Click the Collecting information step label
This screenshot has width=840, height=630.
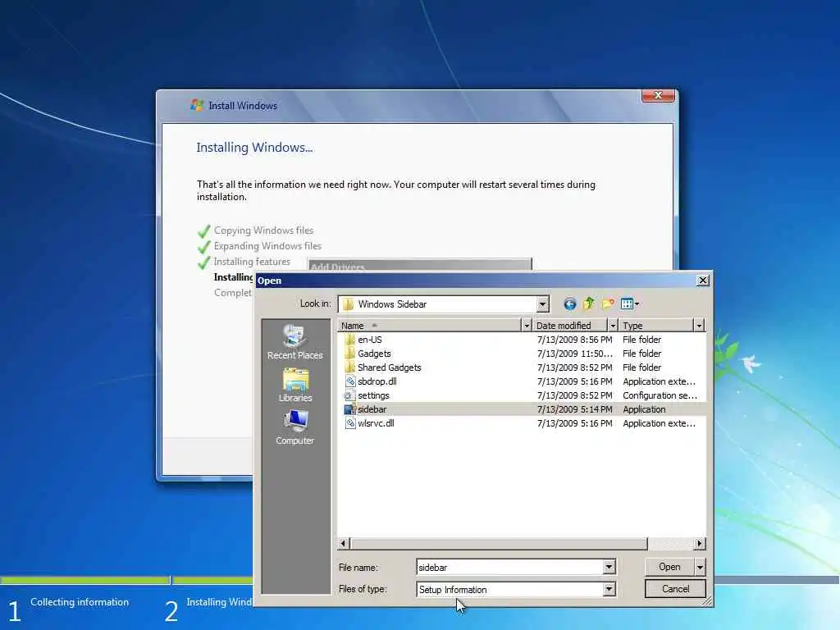pos(80,602)
